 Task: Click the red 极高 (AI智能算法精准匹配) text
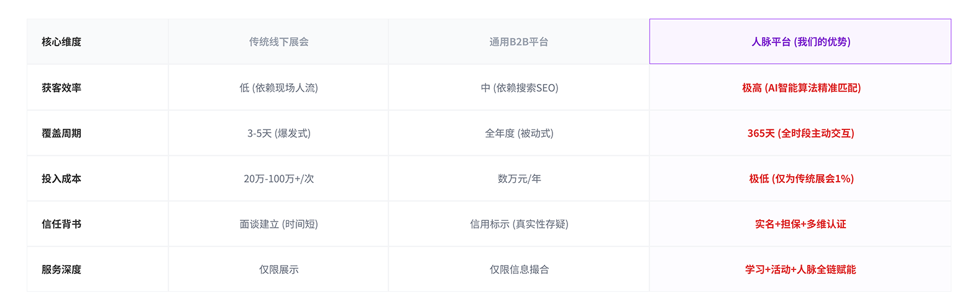[x=801, y=88]
